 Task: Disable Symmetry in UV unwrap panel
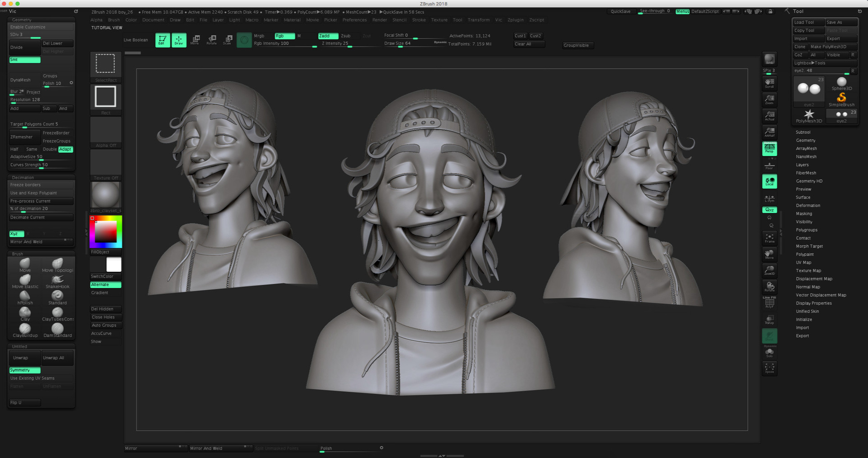[x=24, y=370]
